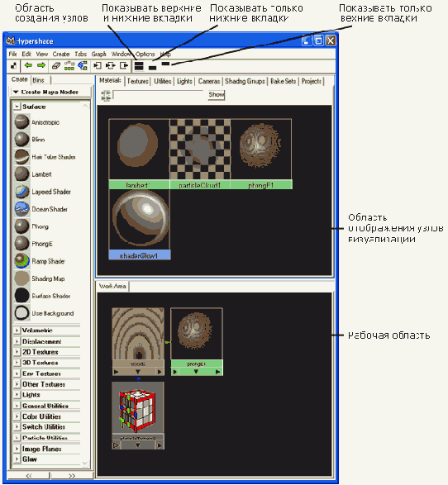Create a Surface Shader node

click(42, 296)
